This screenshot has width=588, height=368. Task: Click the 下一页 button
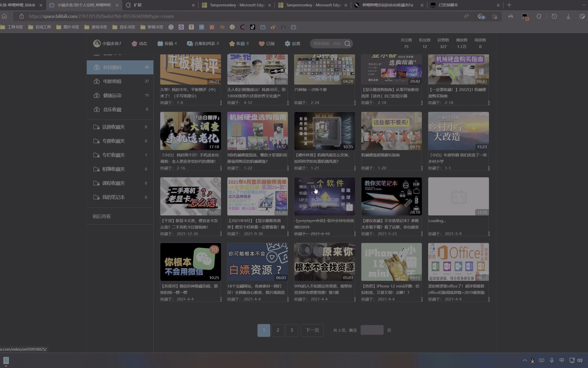(x=312, y=330)
